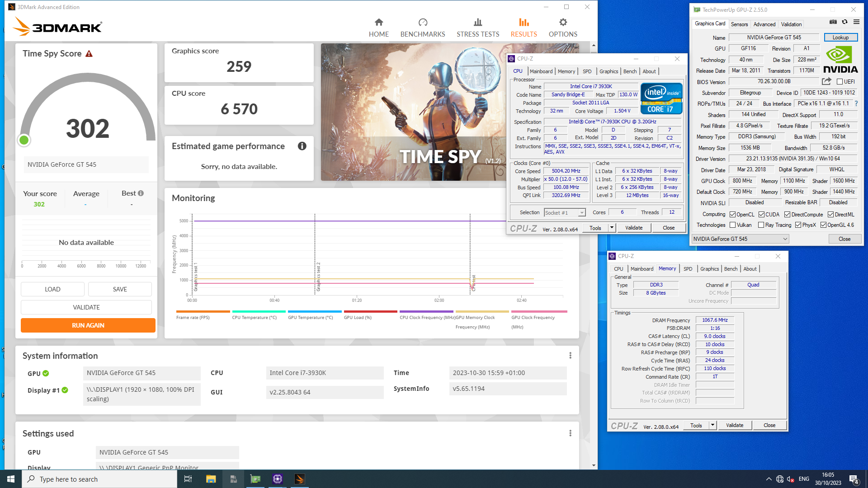Screen dimensions: 868x488
Task: Expand Tools dropdown arrow in lower CPU-Z Memory window
Action: 713,425
